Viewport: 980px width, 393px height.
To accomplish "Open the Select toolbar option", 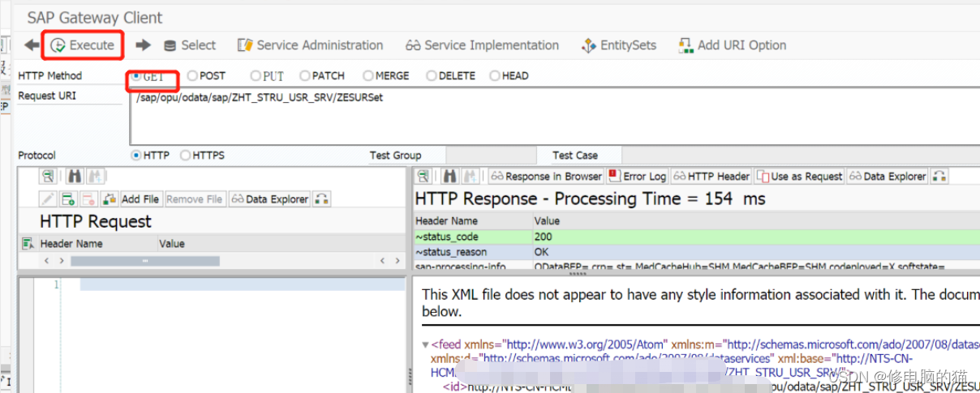I will 190,45.
